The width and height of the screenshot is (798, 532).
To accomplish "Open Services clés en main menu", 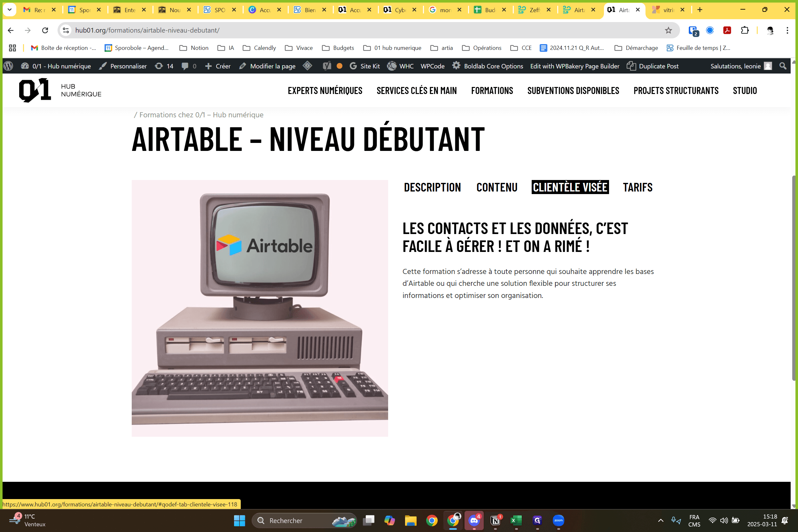I will (417, 90).
